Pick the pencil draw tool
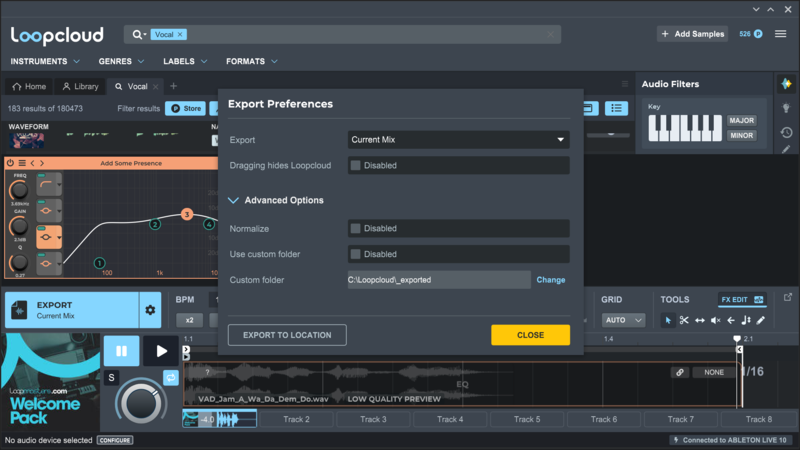 coord(761,320)
